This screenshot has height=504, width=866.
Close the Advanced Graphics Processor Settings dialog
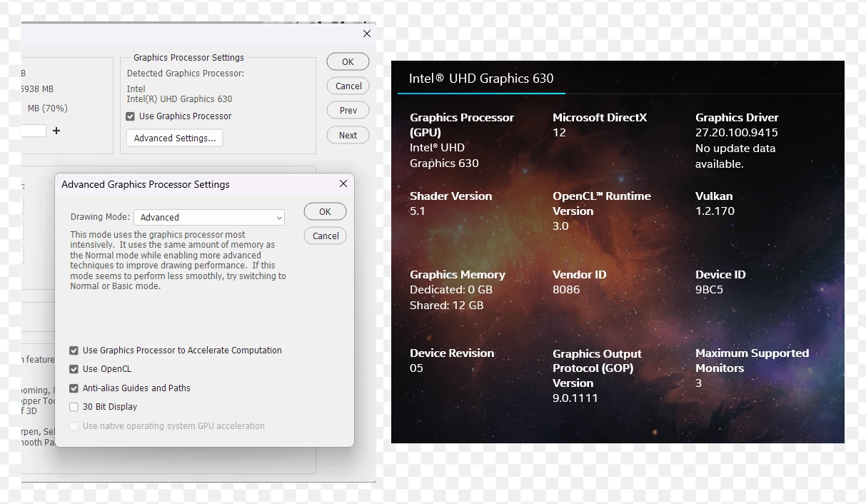(x=343, y=183)
